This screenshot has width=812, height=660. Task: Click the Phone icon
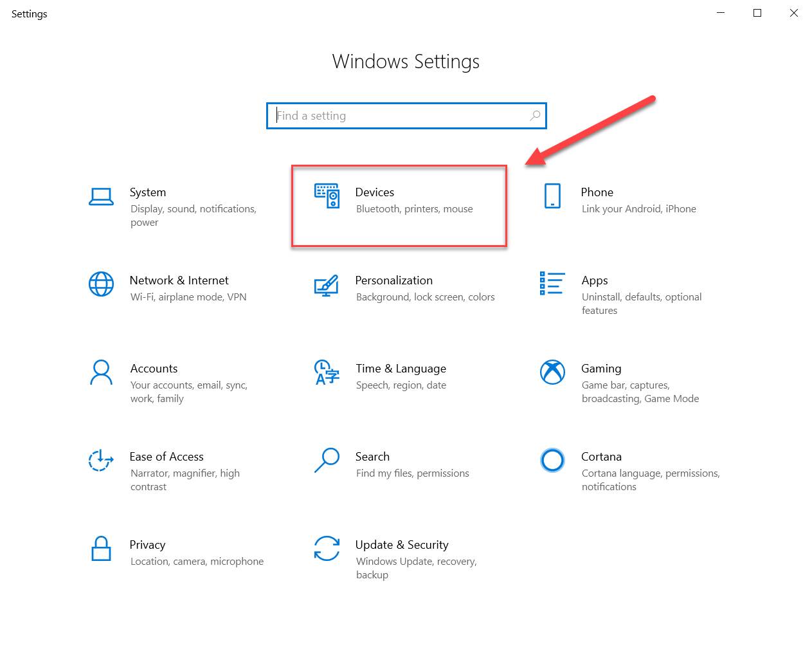(552, 196)
